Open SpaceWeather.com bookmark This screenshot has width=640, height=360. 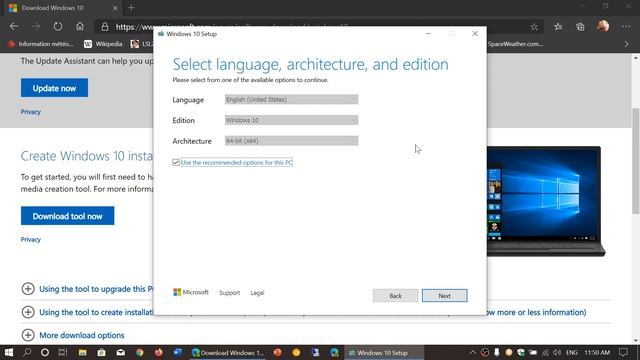coord(515,44)
